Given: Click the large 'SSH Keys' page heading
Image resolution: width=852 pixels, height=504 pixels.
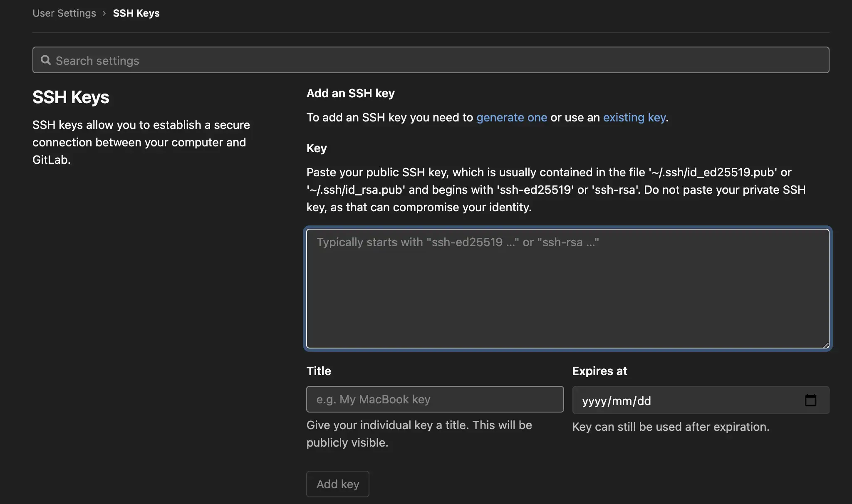Looking at the screenshot, I should 71,97.
